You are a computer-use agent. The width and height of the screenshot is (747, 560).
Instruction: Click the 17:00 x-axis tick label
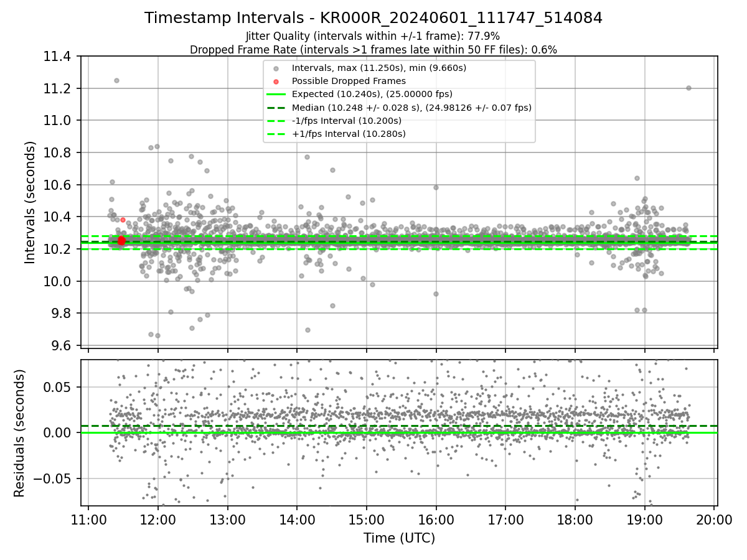pos(505,520)
